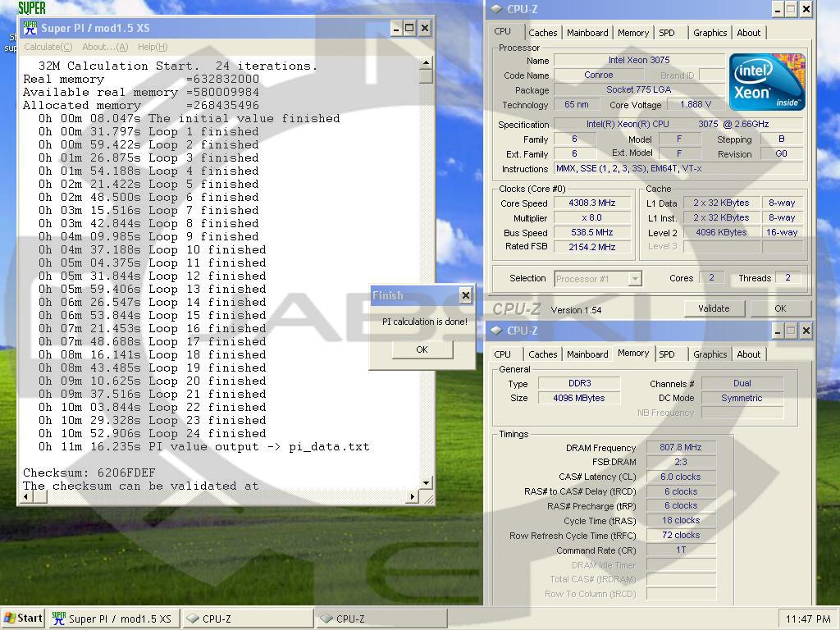Click the memory Size value 4096 MBytes
The height and width of the screenshot is (630, 840).
pos(579,398)
